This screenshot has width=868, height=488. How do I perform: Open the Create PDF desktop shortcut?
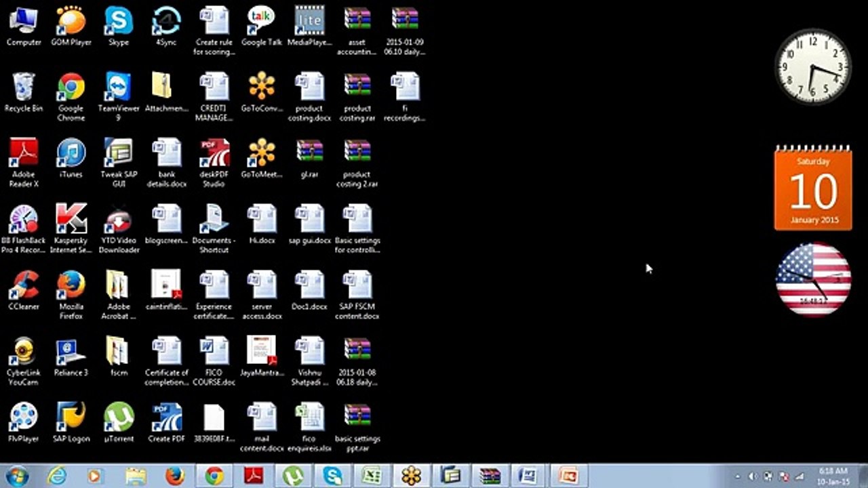point(166,422)
